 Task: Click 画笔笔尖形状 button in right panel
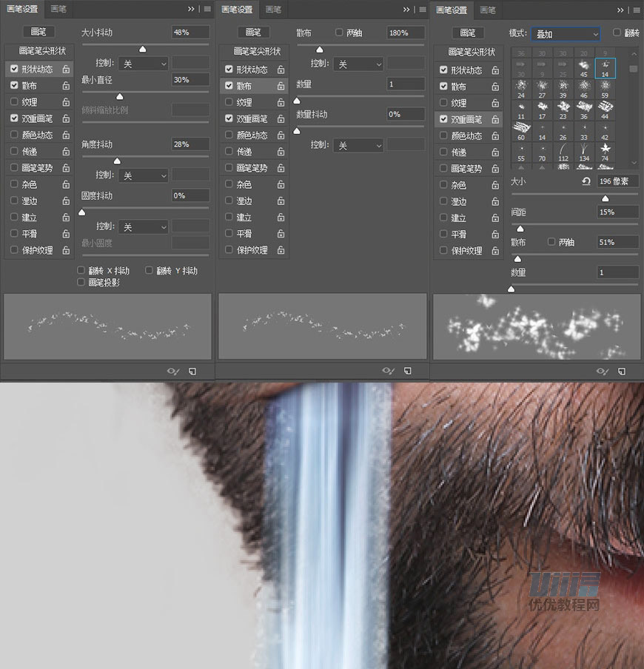coord(472,52)
